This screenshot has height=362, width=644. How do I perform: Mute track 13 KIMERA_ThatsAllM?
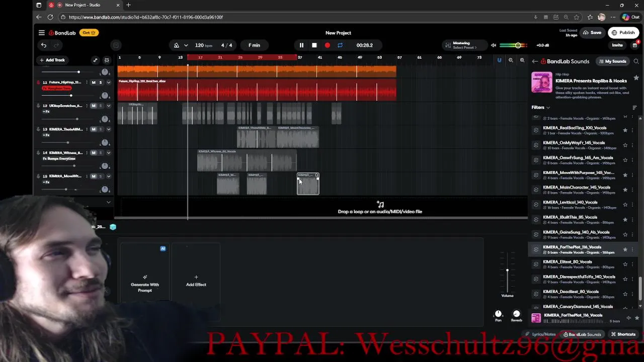93,129
